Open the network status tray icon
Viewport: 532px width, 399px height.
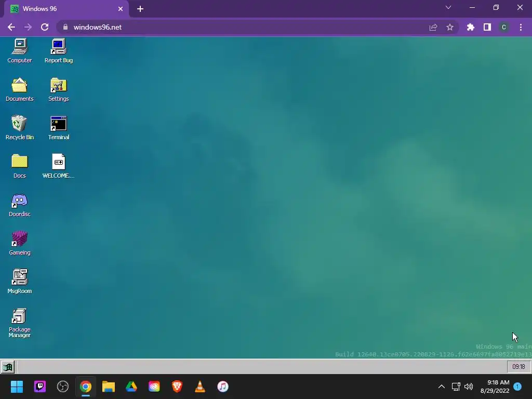click(456, 387)
